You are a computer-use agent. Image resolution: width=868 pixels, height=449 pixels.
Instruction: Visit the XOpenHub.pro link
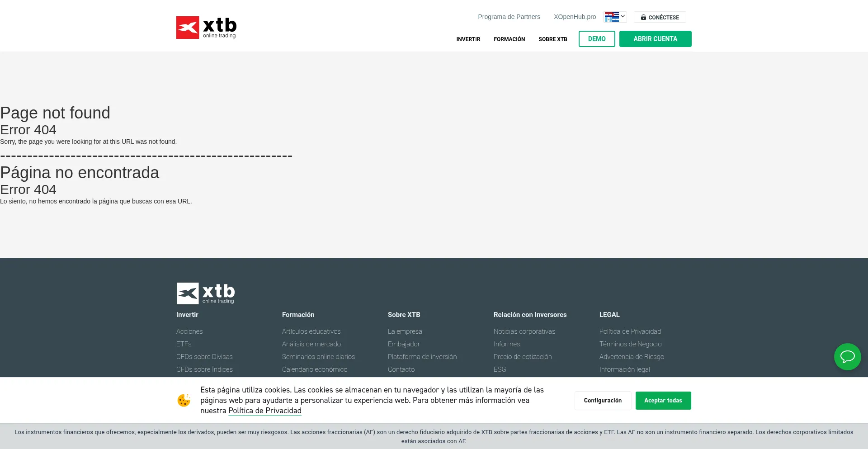coord(575,17)
